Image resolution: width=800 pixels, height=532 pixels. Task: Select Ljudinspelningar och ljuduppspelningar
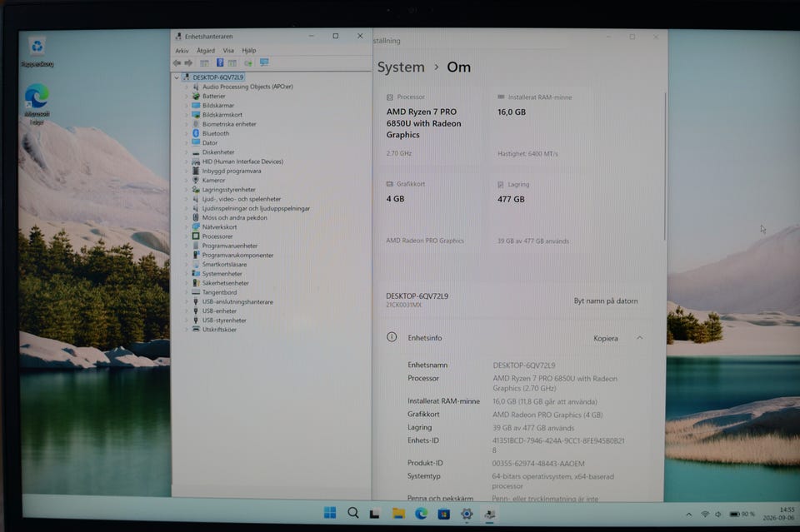[256, 208]
